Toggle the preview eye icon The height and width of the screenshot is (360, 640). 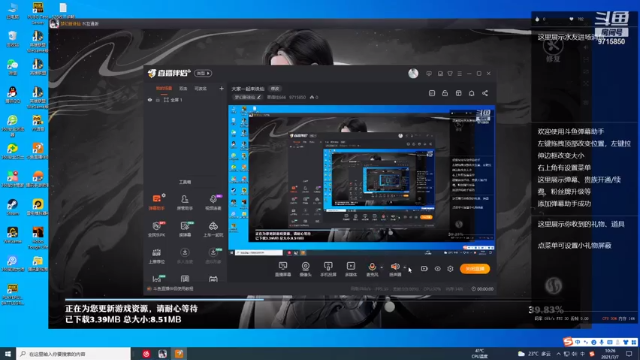click(437, 269)
